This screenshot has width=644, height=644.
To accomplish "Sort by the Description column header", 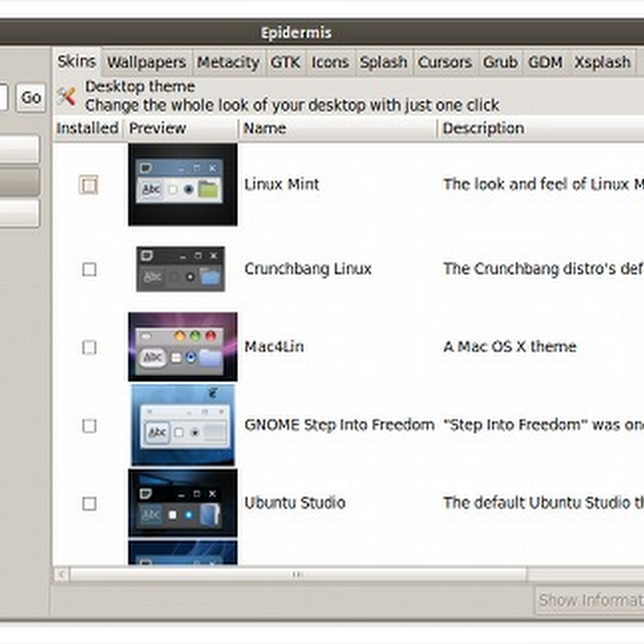I will (x=541, y=128).
